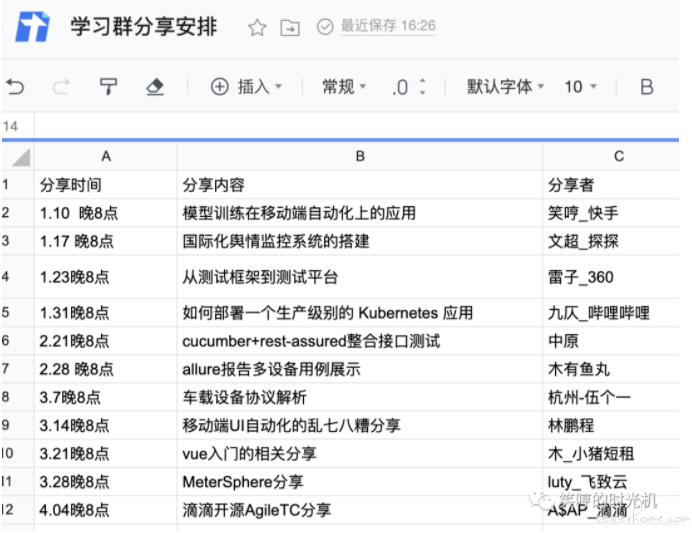The image size is (692, 533).
Task: Click the select-all corner triangle
Action: 20,157
